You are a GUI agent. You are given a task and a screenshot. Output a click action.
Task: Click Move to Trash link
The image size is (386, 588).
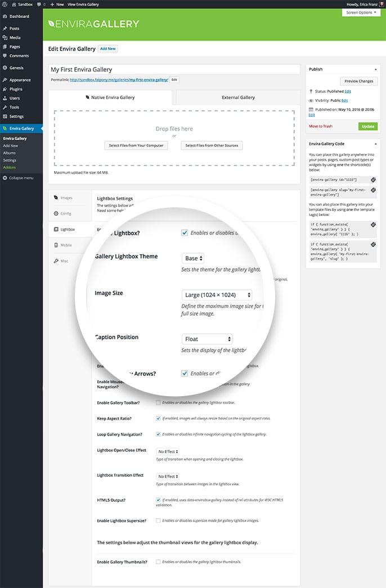pyautogui.click(x=320, y=127)
